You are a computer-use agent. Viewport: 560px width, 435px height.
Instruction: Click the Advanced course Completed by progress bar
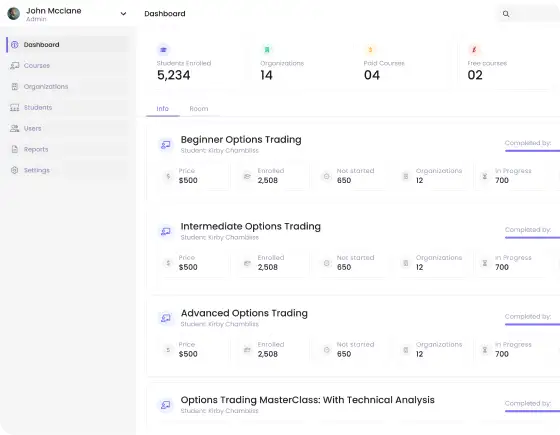click(x=532, y=324)
